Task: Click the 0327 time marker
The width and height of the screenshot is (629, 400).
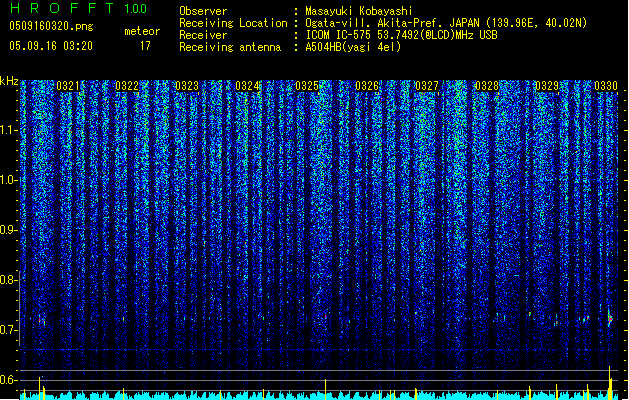Action: point(427,86)
